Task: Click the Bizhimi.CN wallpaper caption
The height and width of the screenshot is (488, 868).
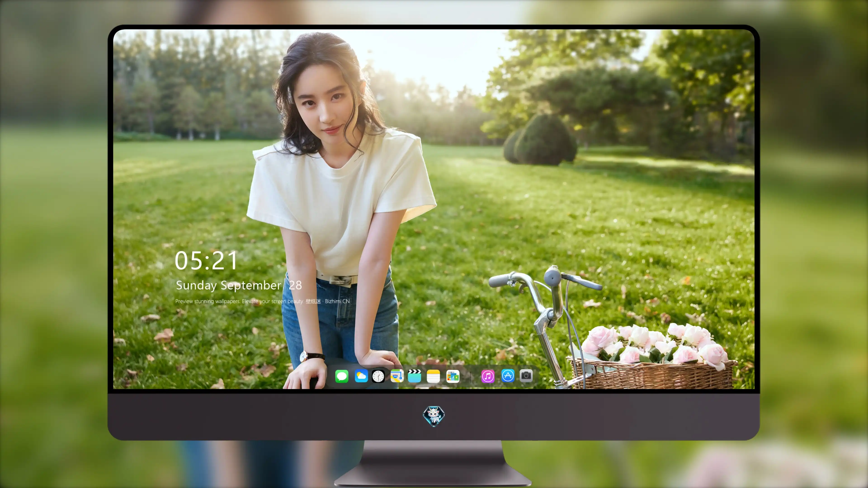Action: pyautogui.click(x=262, y=301)
